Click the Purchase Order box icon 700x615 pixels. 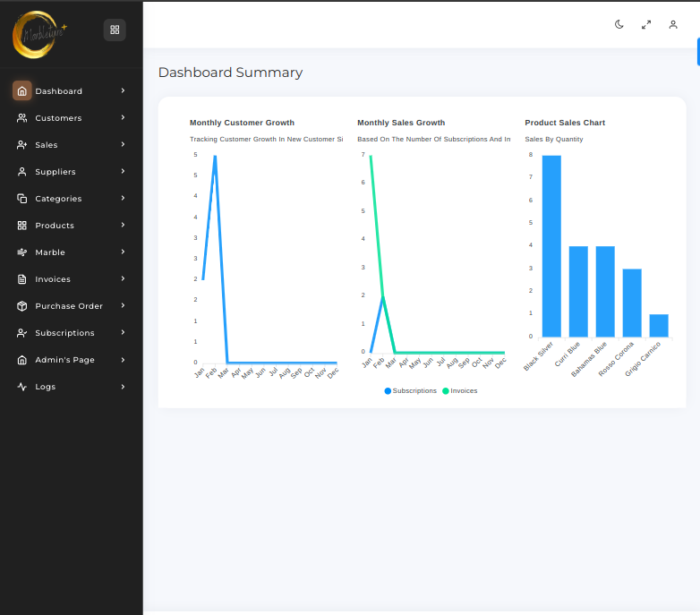click(21, 306)
